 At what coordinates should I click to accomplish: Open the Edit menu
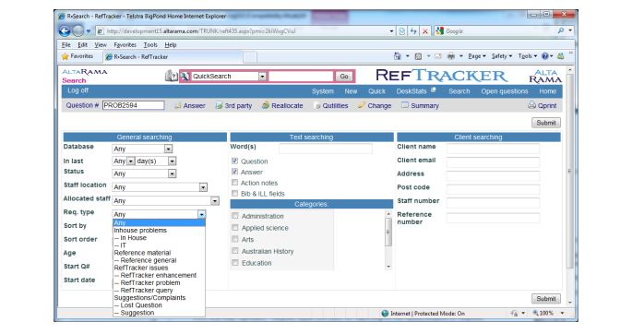pyautogui.click(x=82, y=45)
